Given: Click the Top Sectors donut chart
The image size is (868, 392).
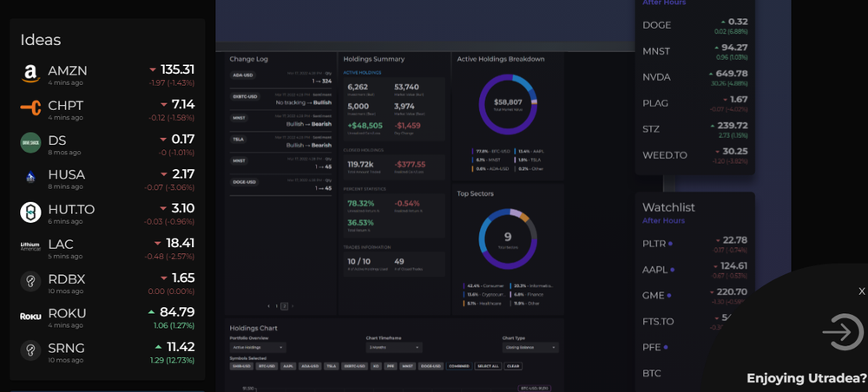Looking at the screenshot, I should coord(508,238).
